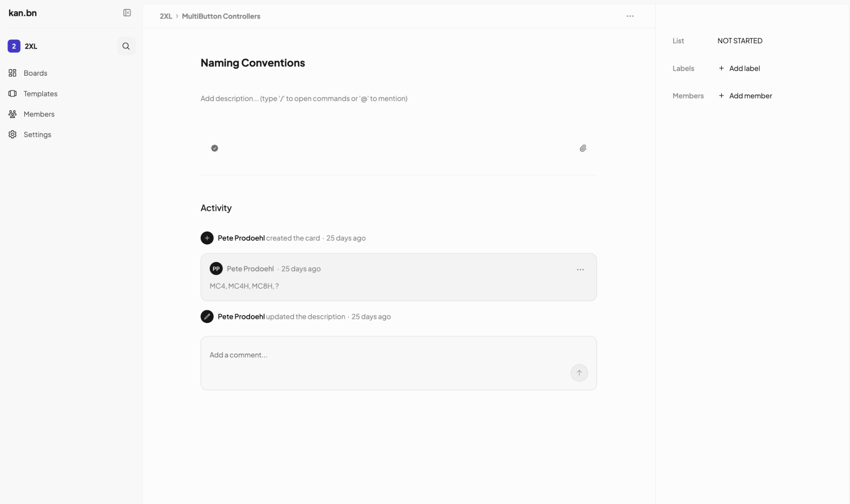
Task: Send comment with the arrow-up button
Action: [579, 373]
